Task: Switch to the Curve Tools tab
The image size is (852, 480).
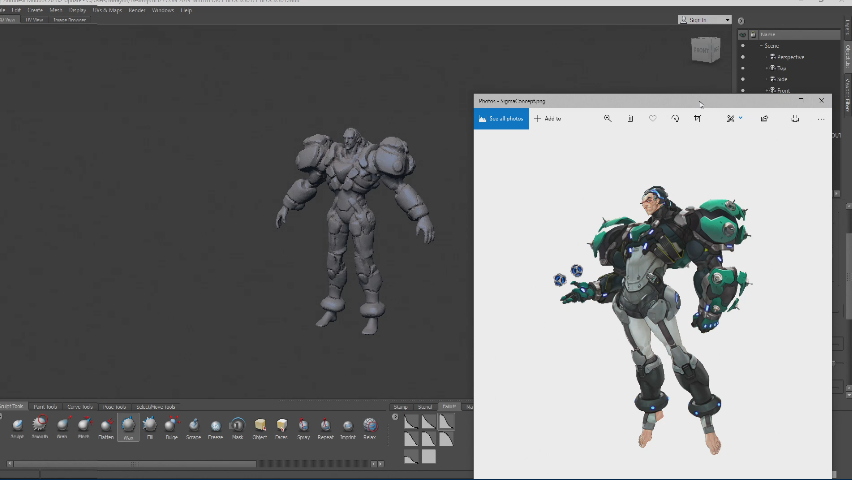Action: [80, 407]
